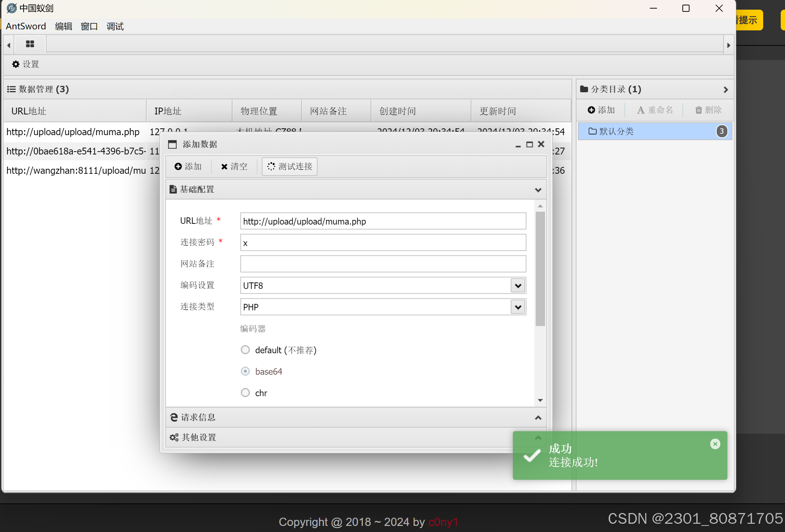Add a category in 分类目录 panel
This screenshot has height=532, width=785.
pyautogui.click(x=601, y=110)
